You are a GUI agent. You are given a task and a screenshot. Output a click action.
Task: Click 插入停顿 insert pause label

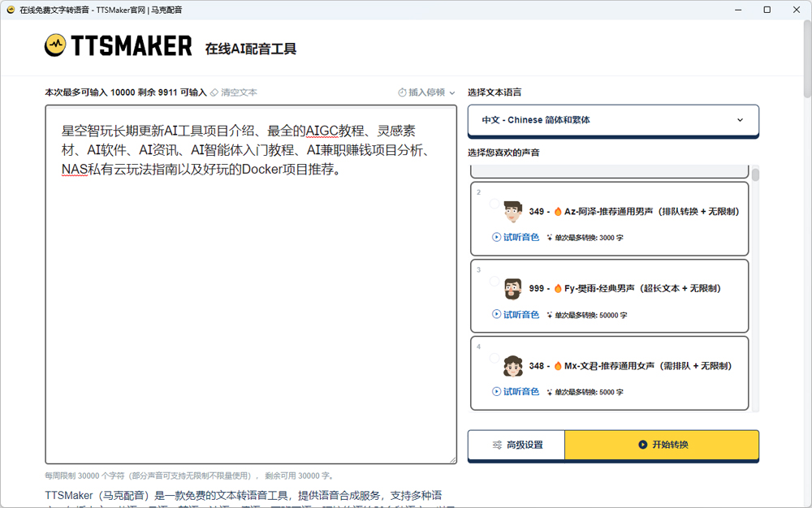pos(427,93)
